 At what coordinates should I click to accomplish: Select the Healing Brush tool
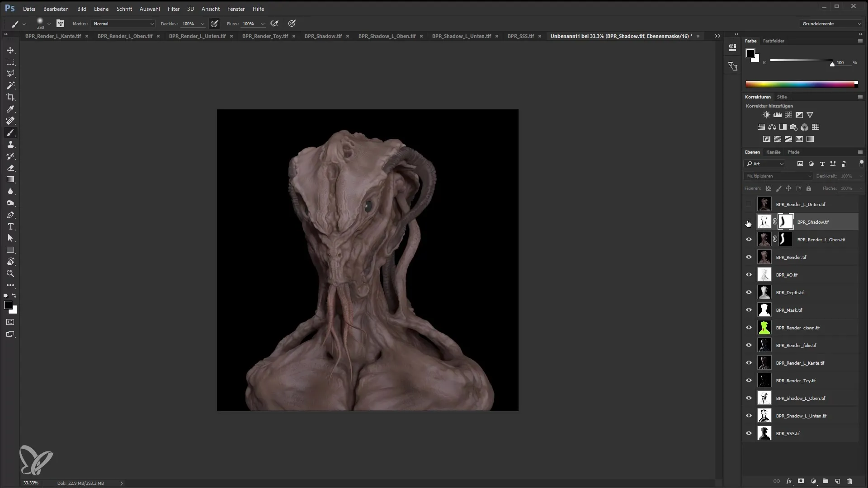[x=10, y=121]
